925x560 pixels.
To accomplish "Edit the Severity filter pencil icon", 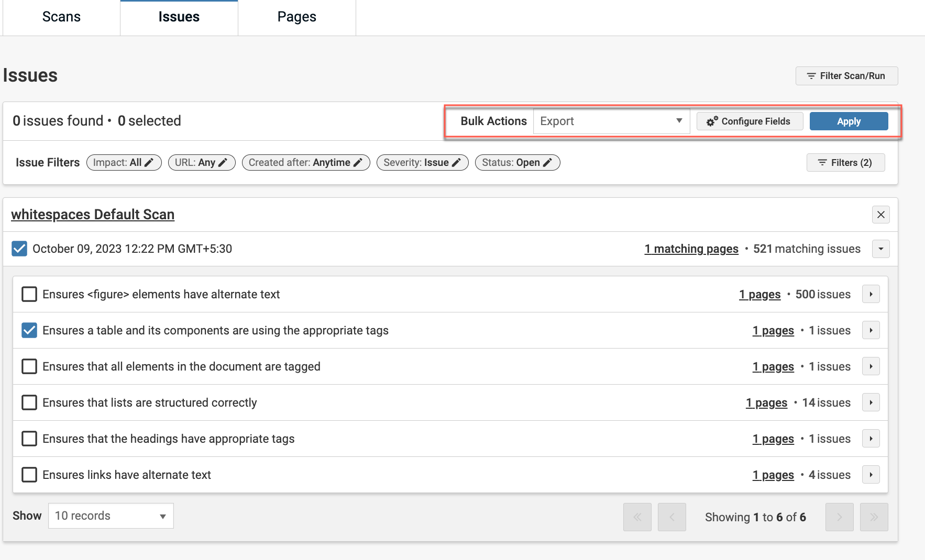I will click(457, 163).
